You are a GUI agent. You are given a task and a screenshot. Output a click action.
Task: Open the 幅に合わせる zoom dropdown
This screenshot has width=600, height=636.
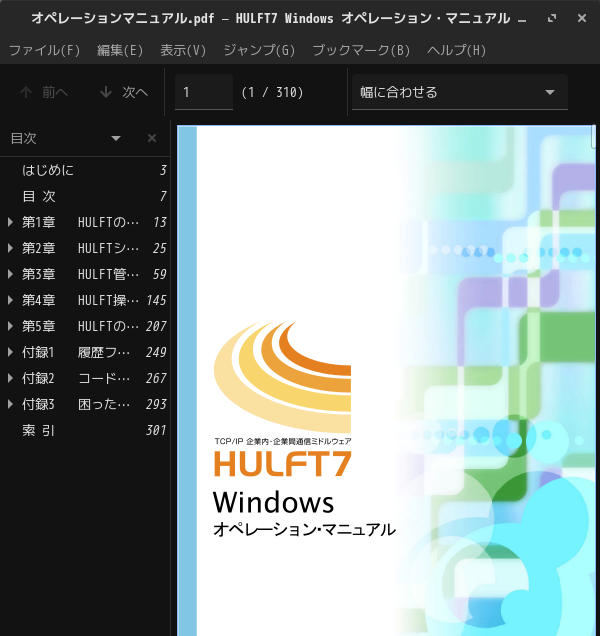(x=460, y=92)
